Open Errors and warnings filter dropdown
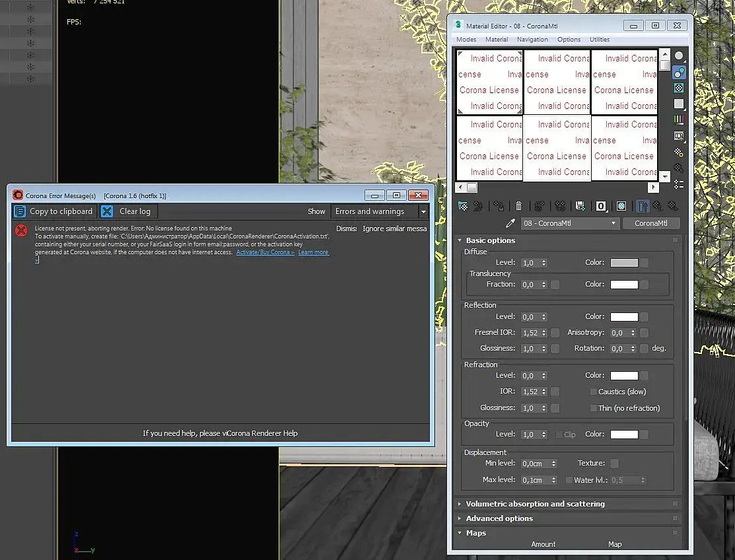 click(379, 211)
